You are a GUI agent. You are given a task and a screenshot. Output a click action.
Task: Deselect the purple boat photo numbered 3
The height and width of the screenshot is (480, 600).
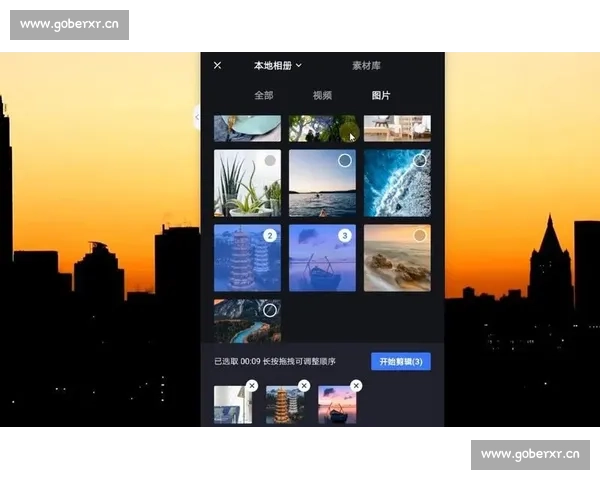tap(345, 236)
